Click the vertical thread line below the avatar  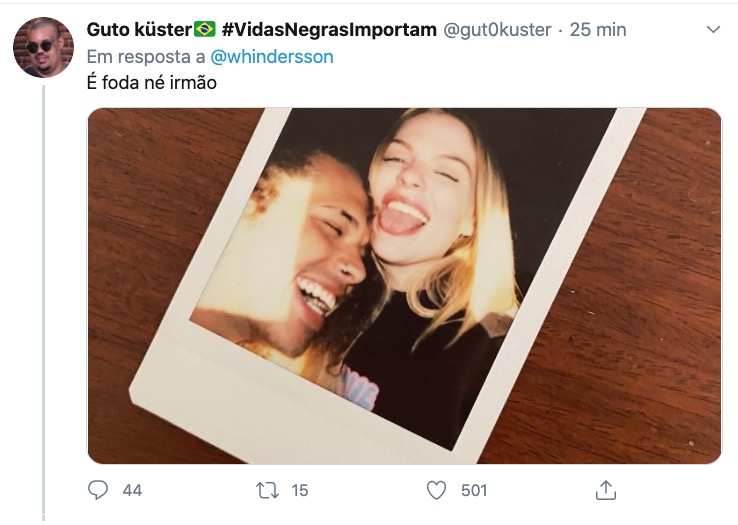point(43,300)
